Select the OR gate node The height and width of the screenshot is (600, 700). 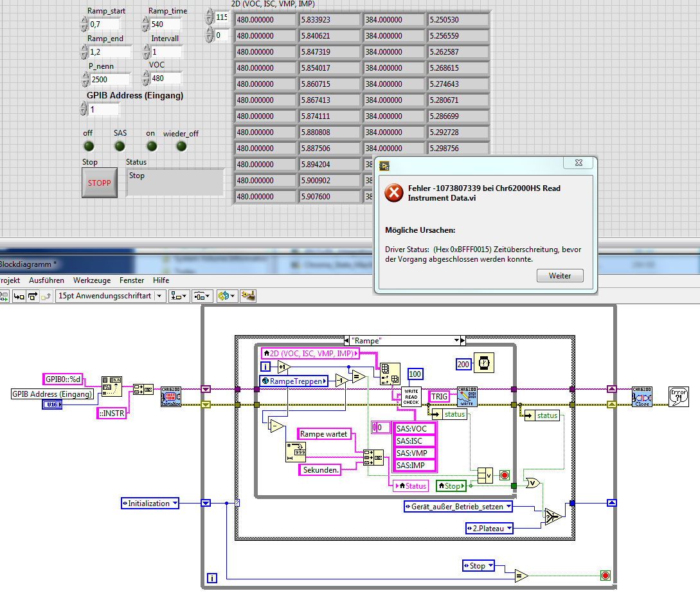tap(533, 483)
